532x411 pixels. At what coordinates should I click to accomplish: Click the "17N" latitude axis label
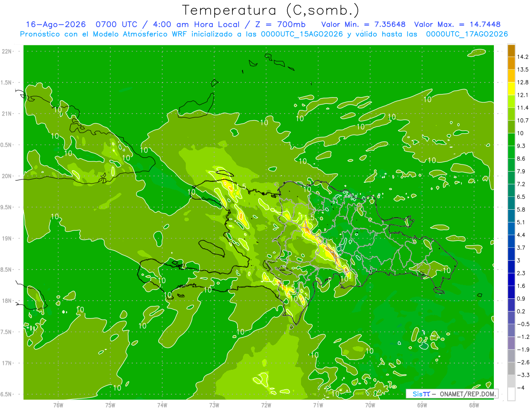click(x=7, y=363)
